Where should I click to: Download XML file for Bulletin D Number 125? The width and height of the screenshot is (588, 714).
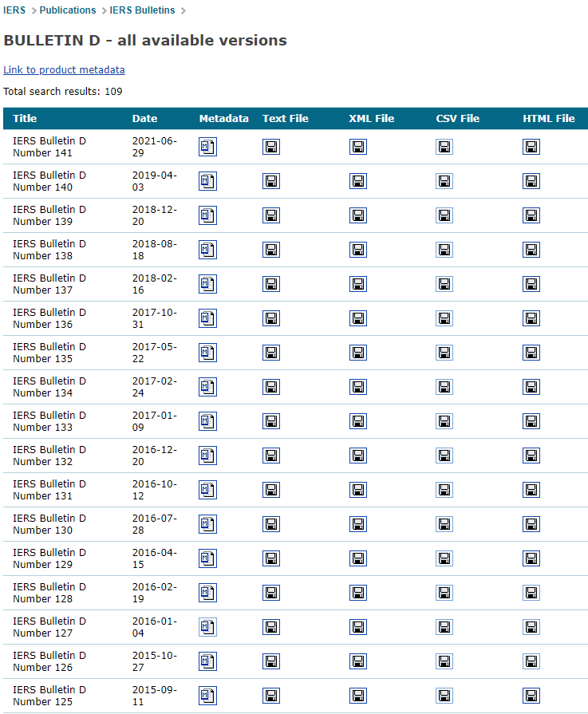point(358,696)
